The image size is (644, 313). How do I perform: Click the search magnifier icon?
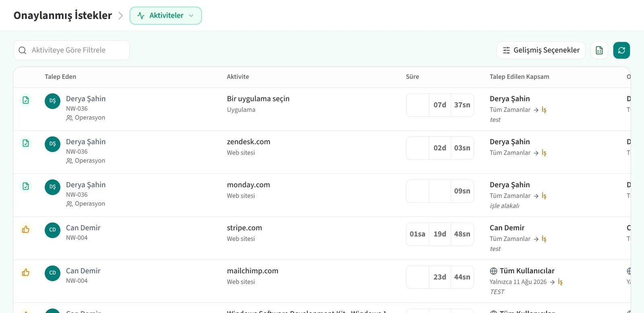(x=23, y=50)
